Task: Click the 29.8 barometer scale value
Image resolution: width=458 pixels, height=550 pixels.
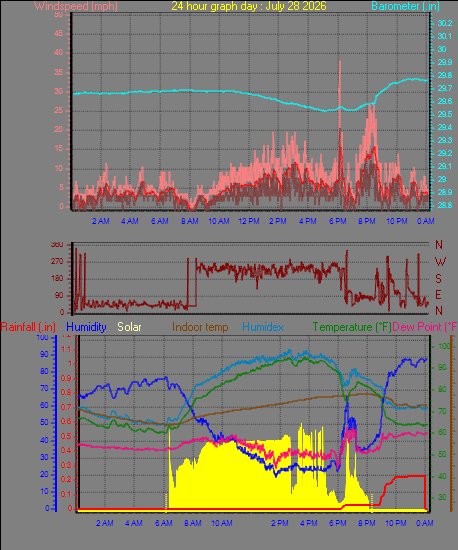Action: [445, 75]
